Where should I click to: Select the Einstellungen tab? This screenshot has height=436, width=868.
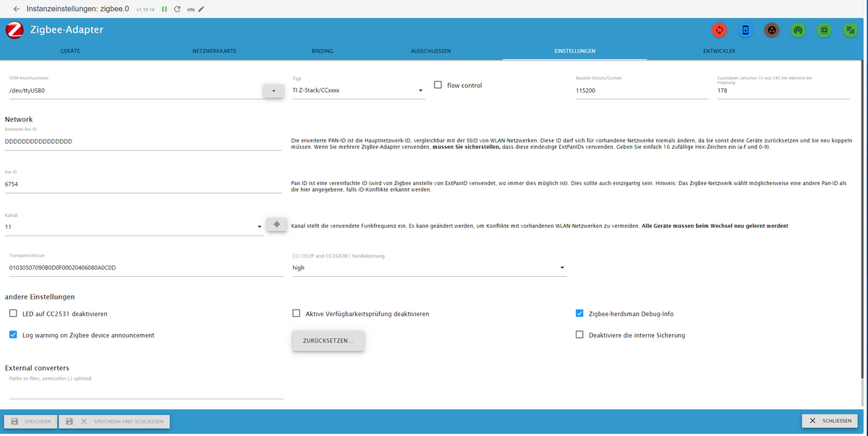pyautogui.click(x=575, y=51)
